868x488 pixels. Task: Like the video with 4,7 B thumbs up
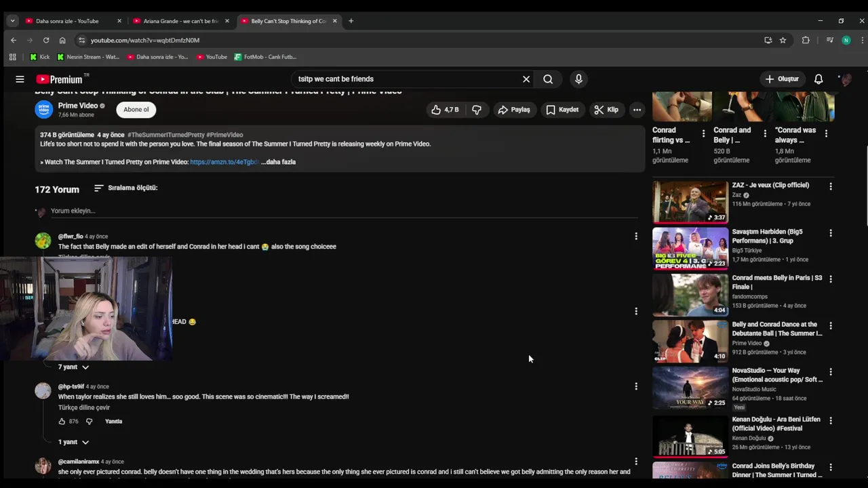445,110
